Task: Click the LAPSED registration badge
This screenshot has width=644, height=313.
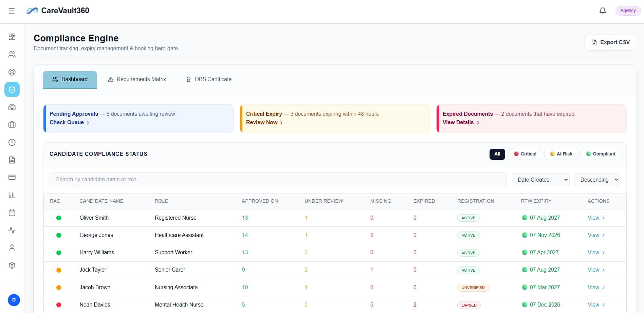Action: (x=469, y=305)
